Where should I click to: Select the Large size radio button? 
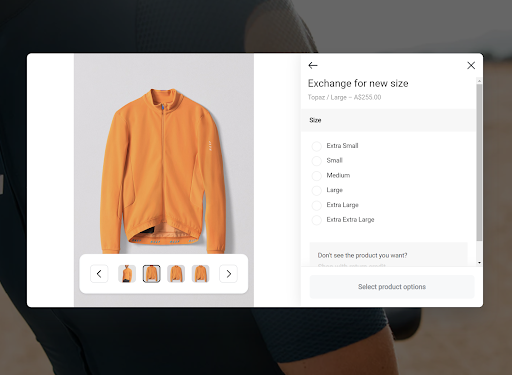(317, 190)
